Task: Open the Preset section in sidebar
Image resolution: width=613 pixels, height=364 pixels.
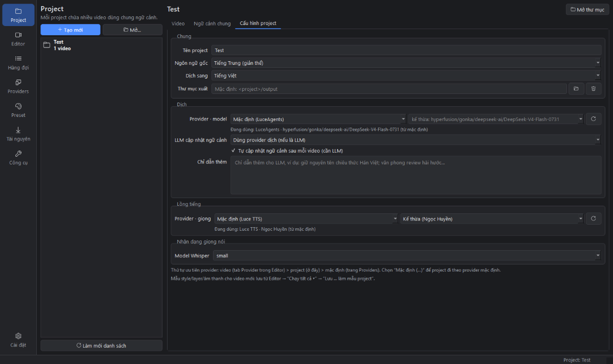Action: (x=18, y=110)
